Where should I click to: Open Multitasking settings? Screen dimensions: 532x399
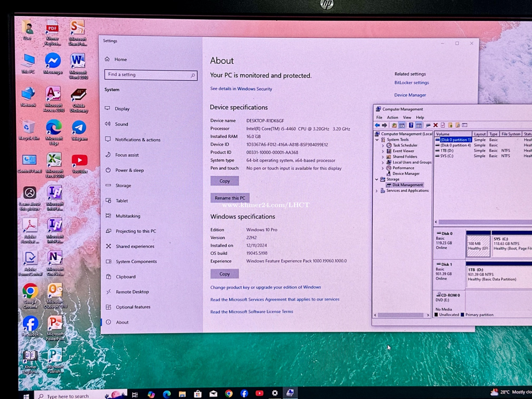coord(128,216)
